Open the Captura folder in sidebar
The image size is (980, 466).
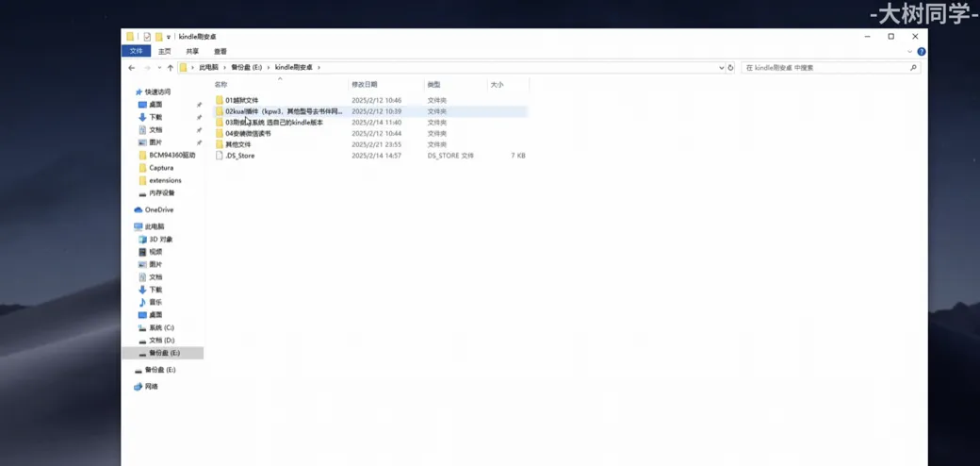[161, 168]
